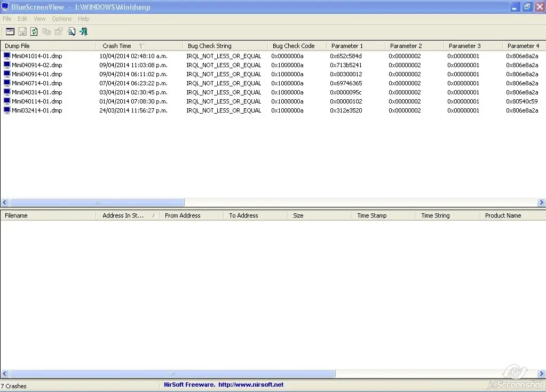Sort lower pane by Product Name column

pyautogui.click(x=513, y=215)
